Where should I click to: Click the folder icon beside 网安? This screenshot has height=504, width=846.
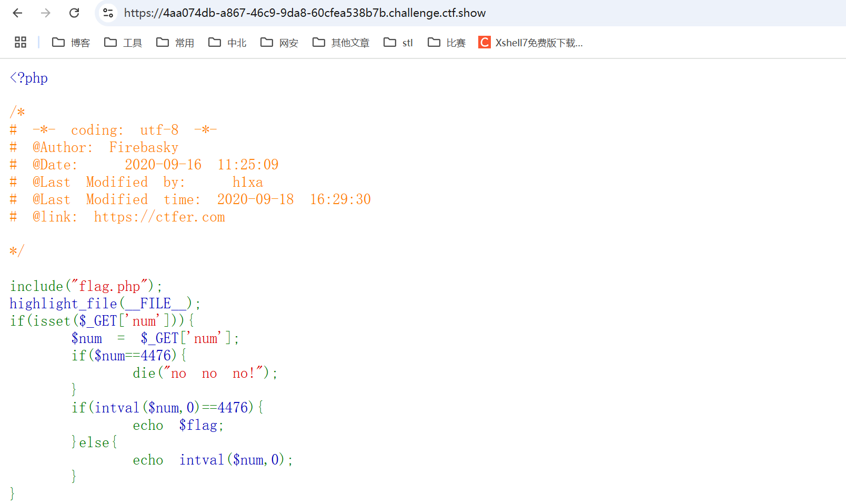266,42
